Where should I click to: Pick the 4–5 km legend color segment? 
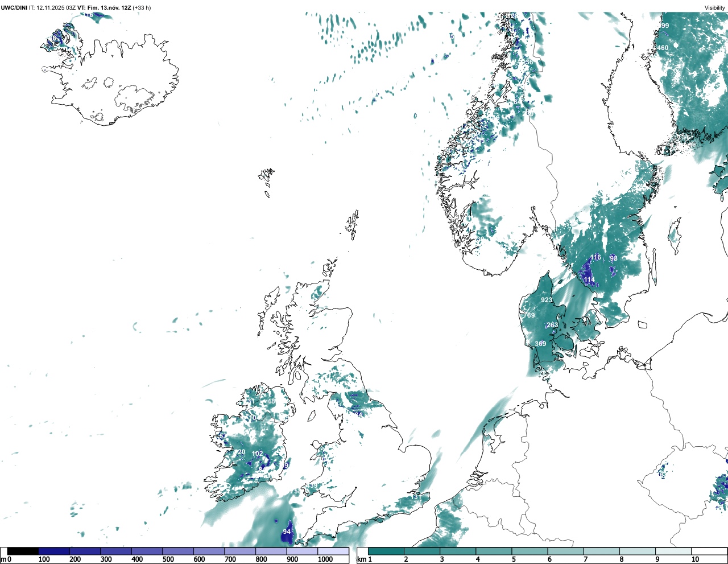[x=494, y=551]
